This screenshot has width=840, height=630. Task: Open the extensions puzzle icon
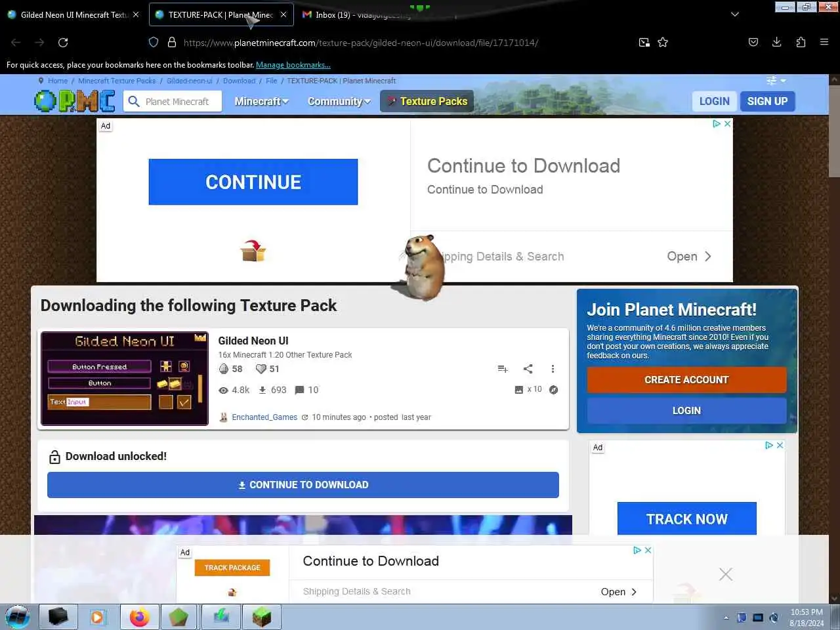[801, 42]
